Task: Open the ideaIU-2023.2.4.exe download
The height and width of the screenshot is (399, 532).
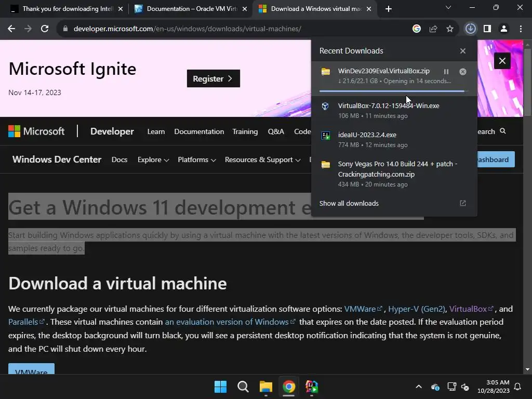Action: [x=394, y=140]
